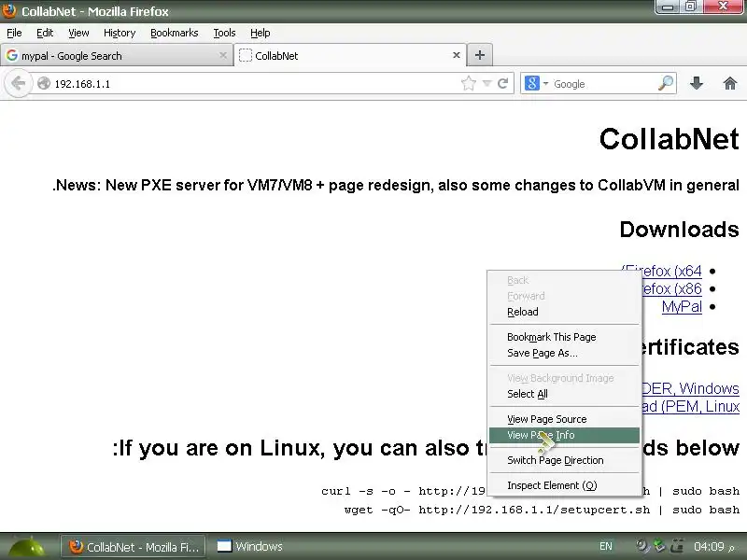
Task: Open the Firefox (x64 download link
Action: 670,271
